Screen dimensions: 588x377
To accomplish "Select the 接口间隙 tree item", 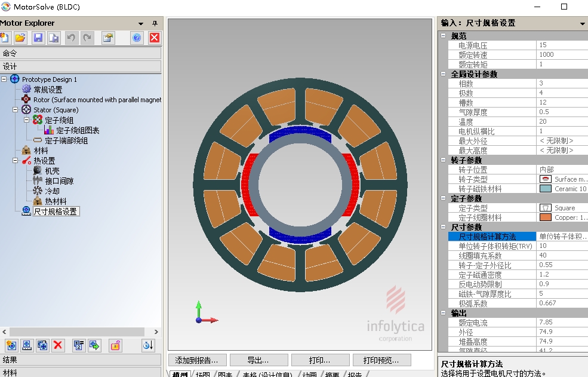I will click(x=59, y=181).
